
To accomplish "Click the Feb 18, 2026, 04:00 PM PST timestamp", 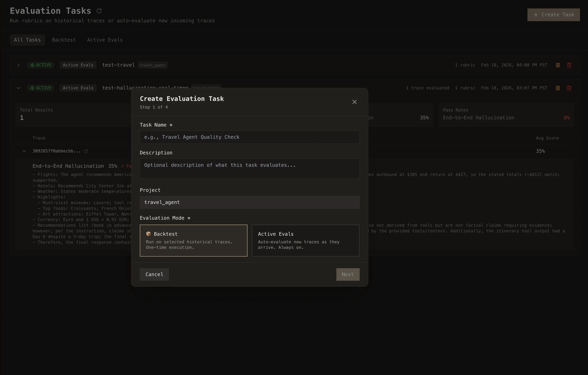I will click(514, 65).
